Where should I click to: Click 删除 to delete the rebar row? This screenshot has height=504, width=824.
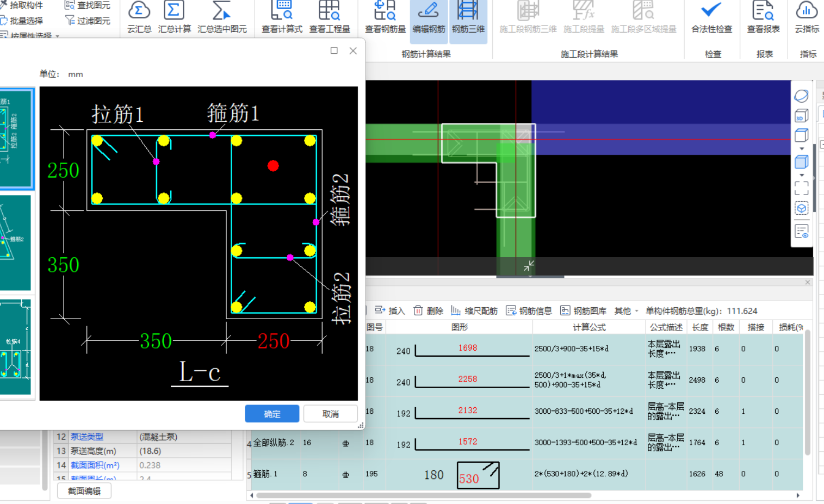point(429,310)
